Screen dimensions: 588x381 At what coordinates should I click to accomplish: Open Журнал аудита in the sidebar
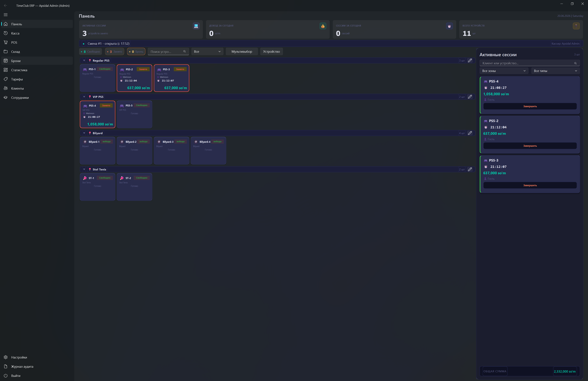coord(37,366)
